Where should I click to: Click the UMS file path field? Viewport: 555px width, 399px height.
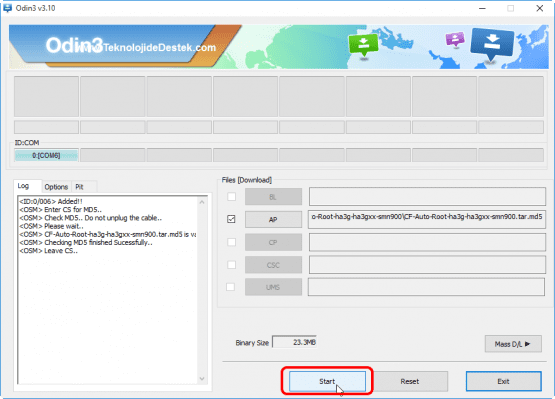(426, 287)
